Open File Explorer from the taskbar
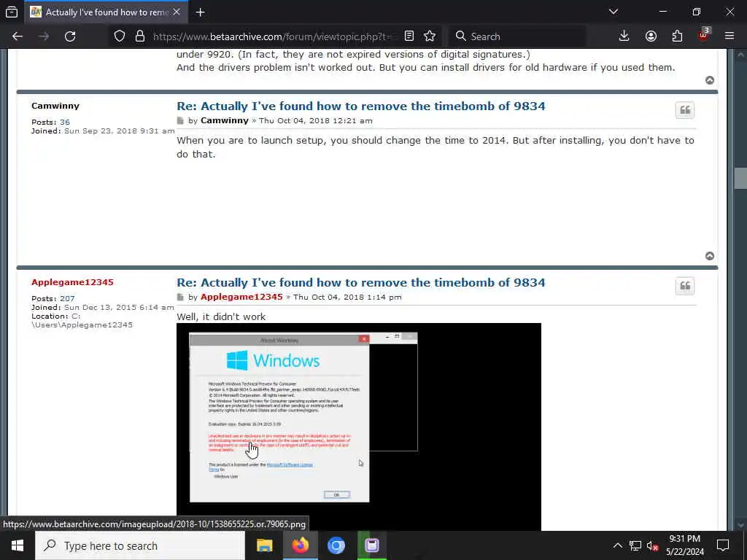 (x=264, y=545)
